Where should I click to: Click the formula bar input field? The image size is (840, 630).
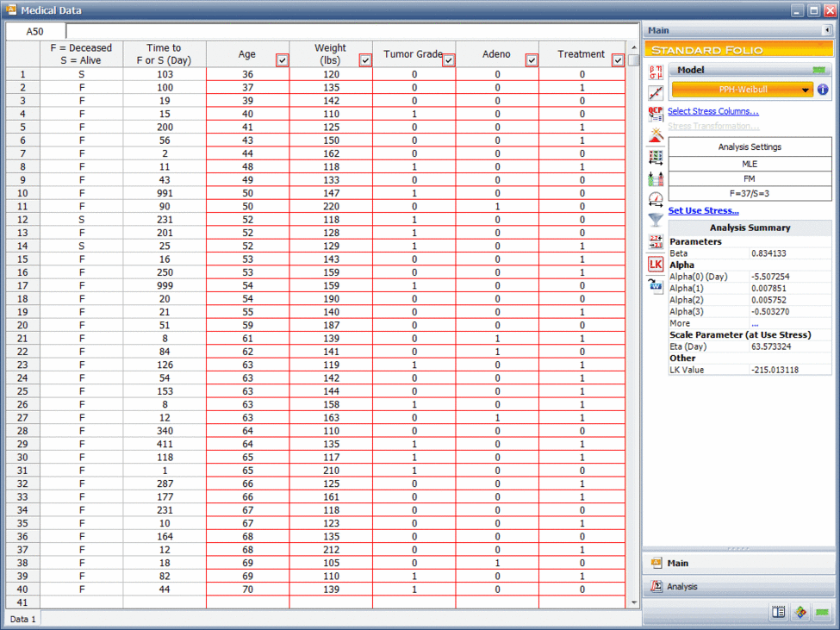point(352,32)
